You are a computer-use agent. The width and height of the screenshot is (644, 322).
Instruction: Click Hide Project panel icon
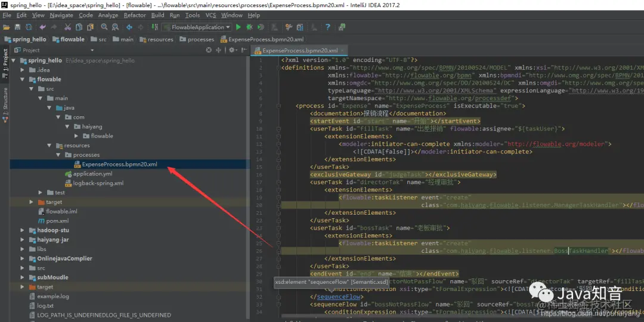point(243,50)
